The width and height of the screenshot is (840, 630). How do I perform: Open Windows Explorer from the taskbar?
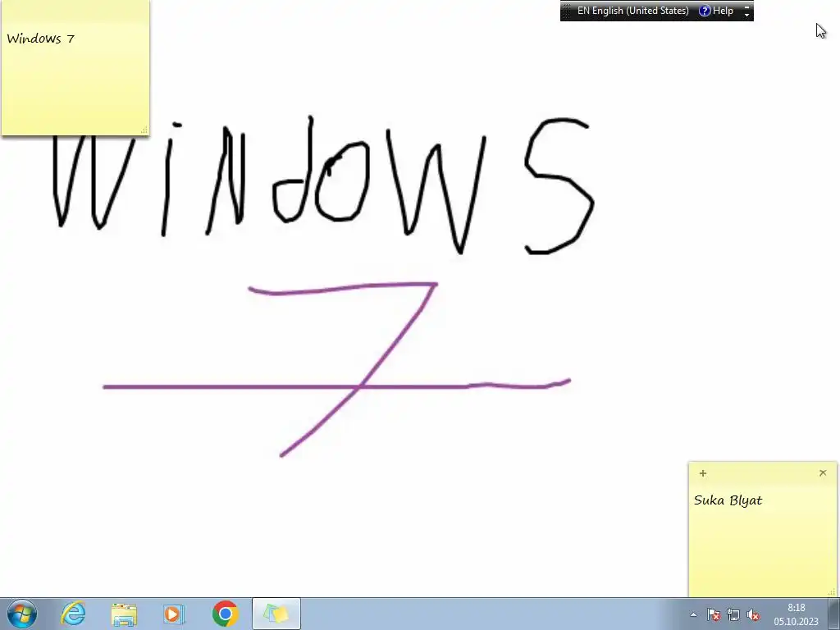point(124,614)
